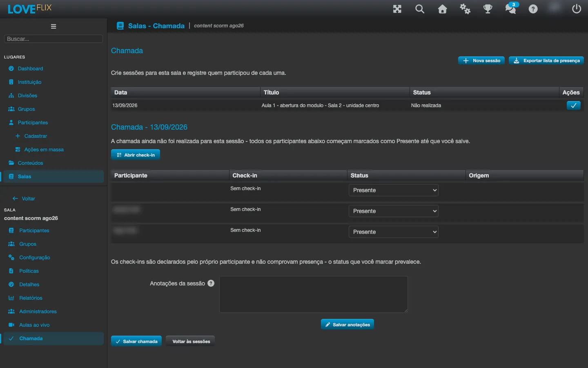Open the first participant's Presente status dropdown
The height and width of the screenshot is (368, 588).
pyautogui.click(x=394, y=190)
